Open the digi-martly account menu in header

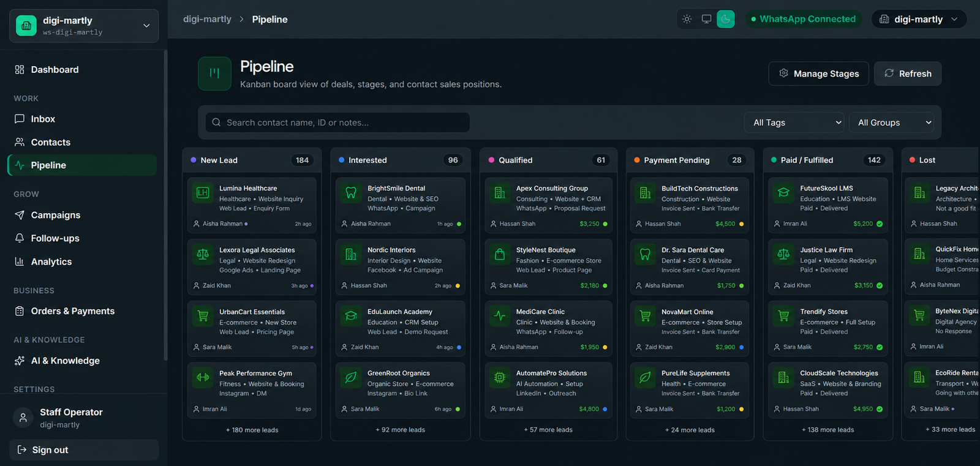[x=919, y=19]
